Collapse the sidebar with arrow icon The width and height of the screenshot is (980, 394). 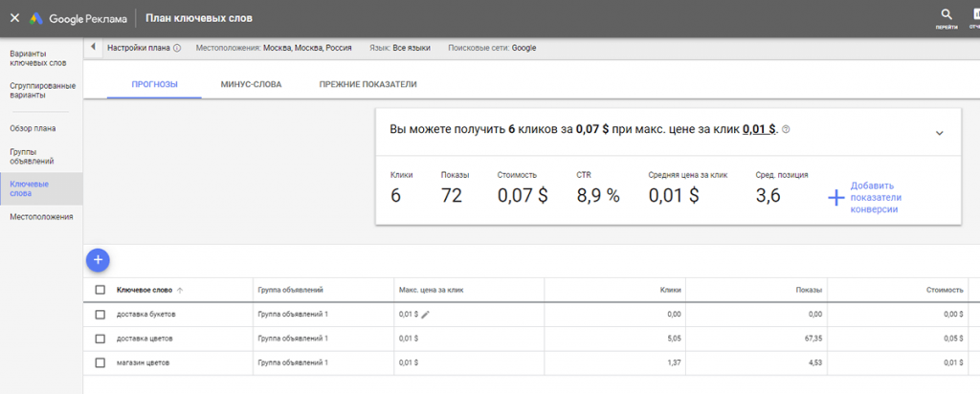point(93,47)
